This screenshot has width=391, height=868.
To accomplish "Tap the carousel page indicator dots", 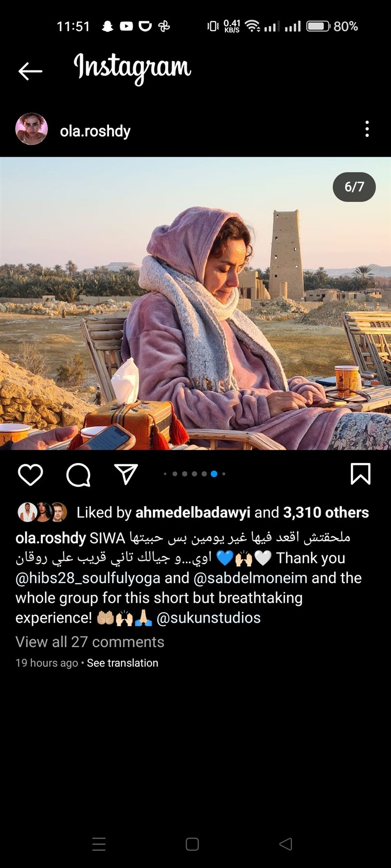I will (x=195, y=474).
